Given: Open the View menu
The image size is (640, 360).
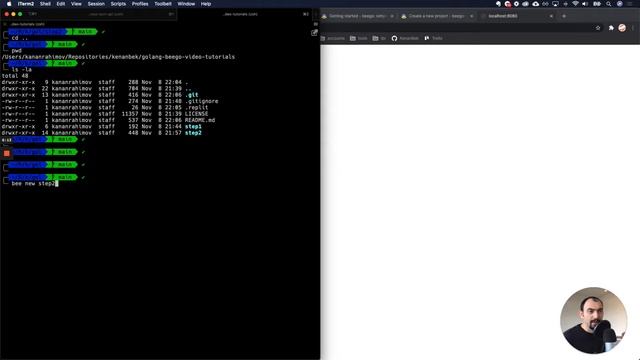Looking at the screenshot, I should point(76,4).
